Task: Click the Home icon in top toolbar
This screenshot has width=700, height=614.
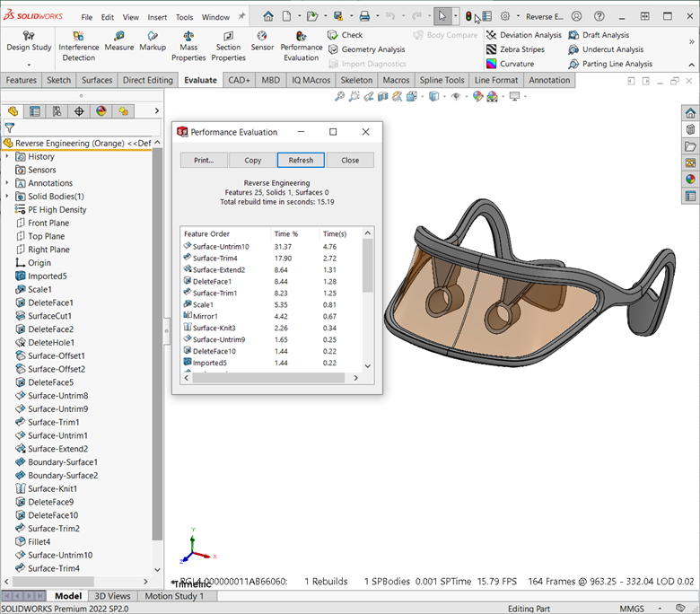Action: click(x=267, y=16)
